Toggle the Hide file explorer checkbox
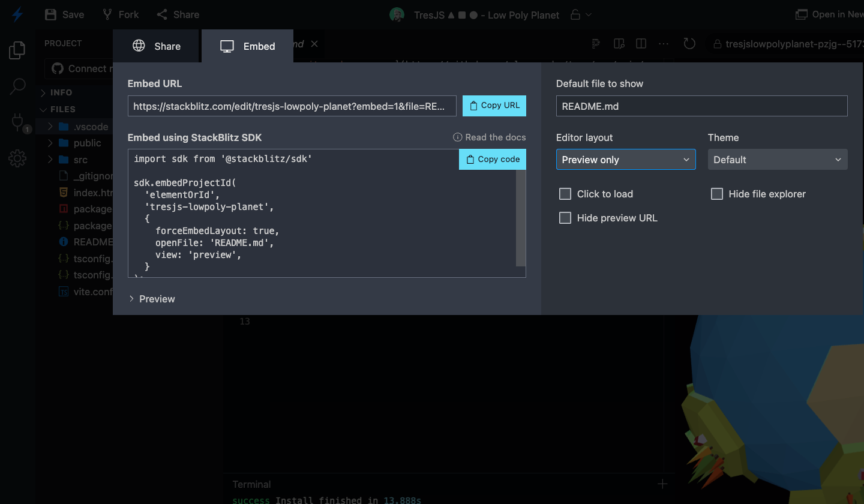This screenshot has width=864, height=504. click(x=716, y=194)
